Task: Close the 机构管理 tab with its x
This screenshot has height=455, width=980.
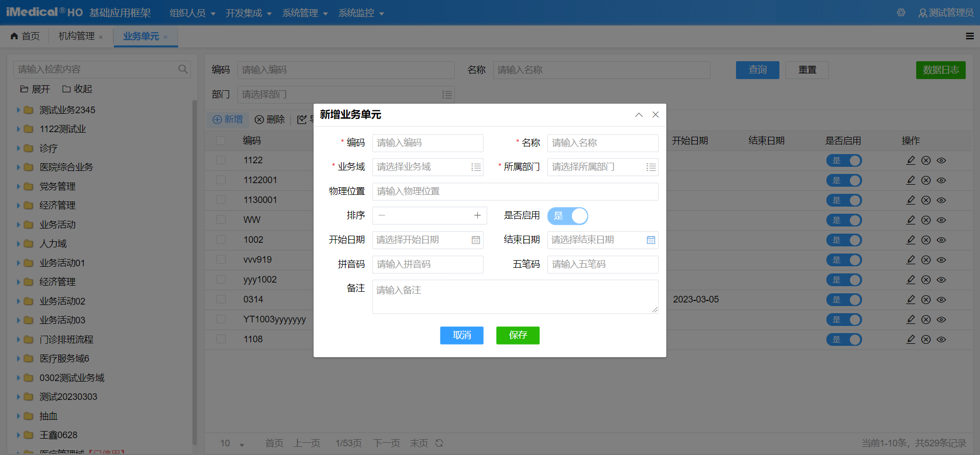Action: coord(101,37)
